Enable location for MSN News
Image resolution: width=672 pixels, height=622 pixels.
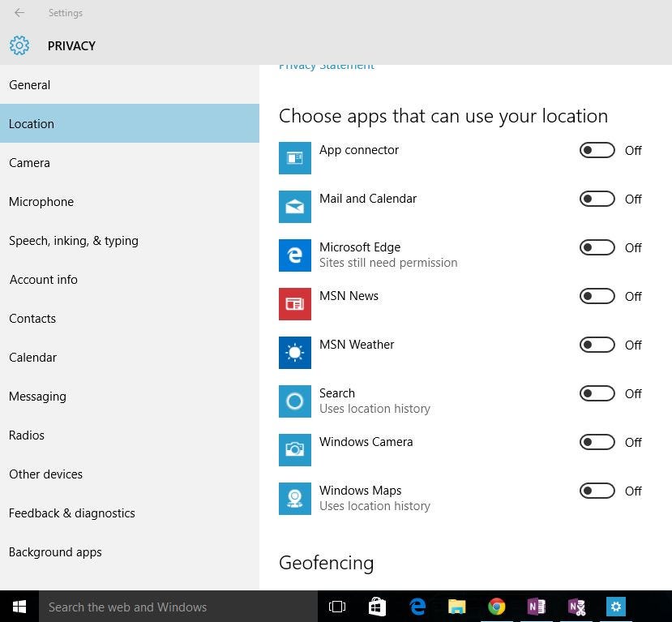[597, 296]
